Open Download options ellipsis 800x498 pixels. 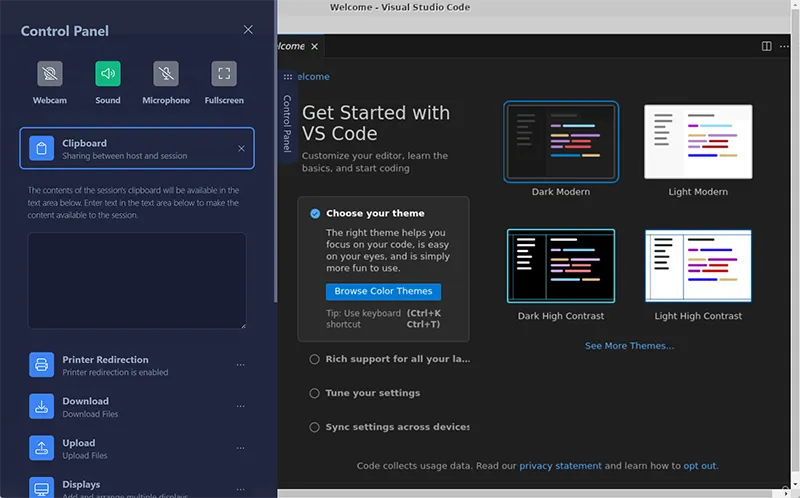[x=240, y=407]
